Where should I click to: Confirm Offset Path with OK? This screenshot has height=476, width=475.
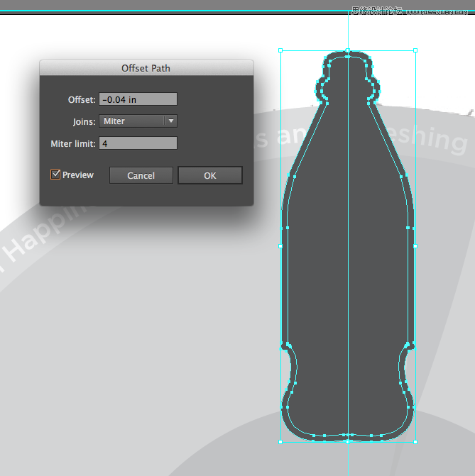click(x=210, y=175)
